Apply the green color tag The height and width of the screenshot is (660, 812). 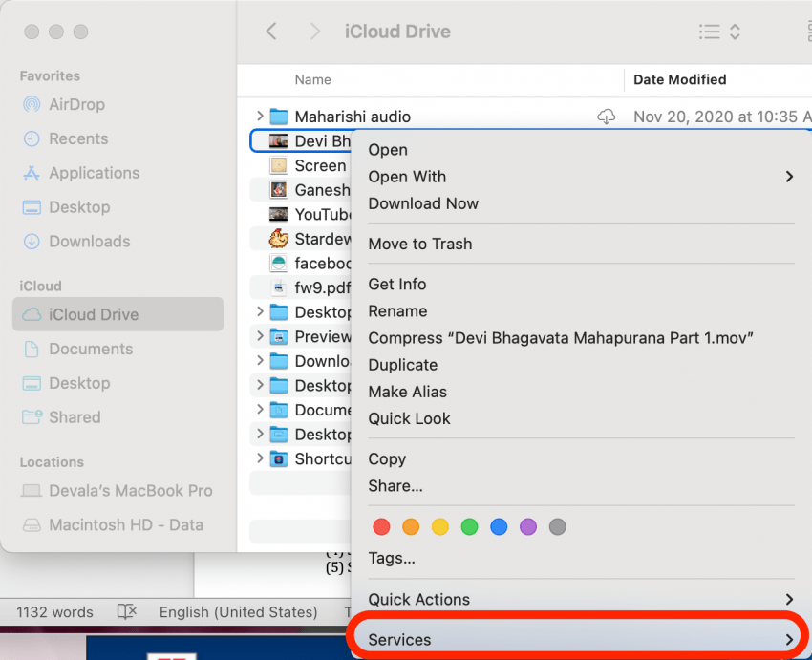click(x=469, y=526)
